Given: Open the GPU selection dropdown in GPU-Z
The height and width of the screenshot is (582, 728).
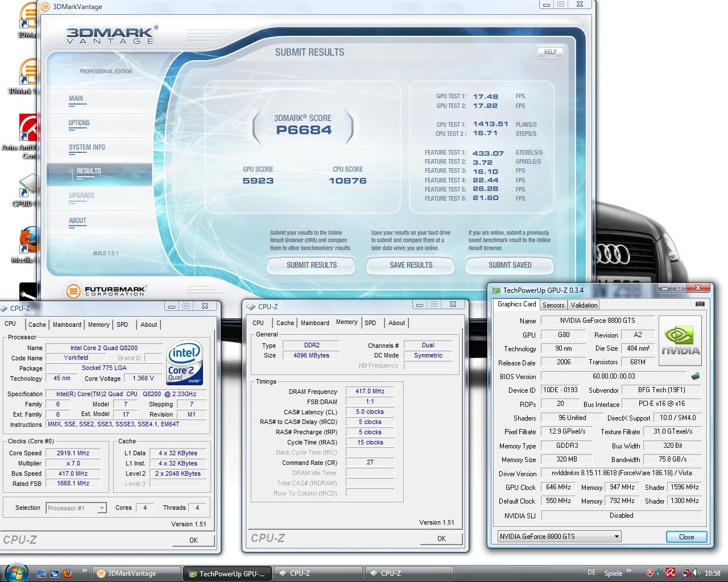Looking at the screenshot, I should (x=559, y=536).
